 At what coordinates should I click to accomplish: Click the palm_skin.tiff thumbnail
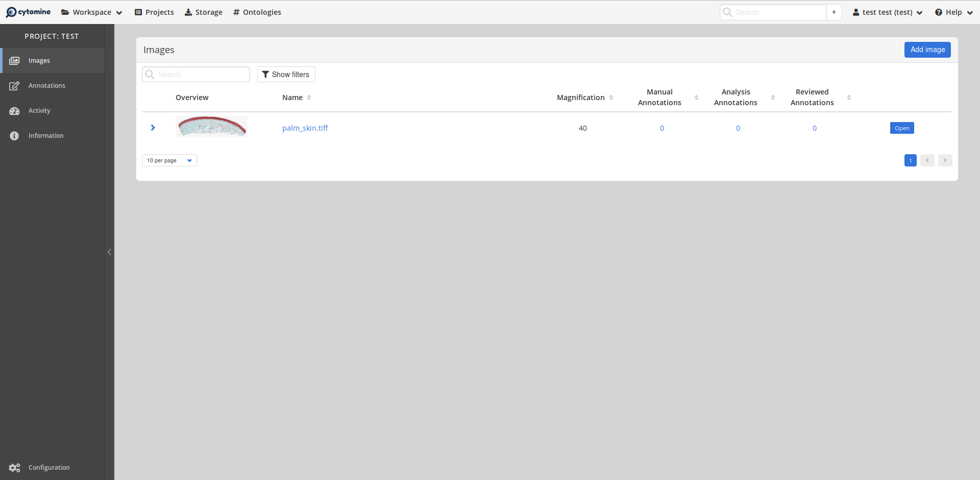[x=211, y=126]
